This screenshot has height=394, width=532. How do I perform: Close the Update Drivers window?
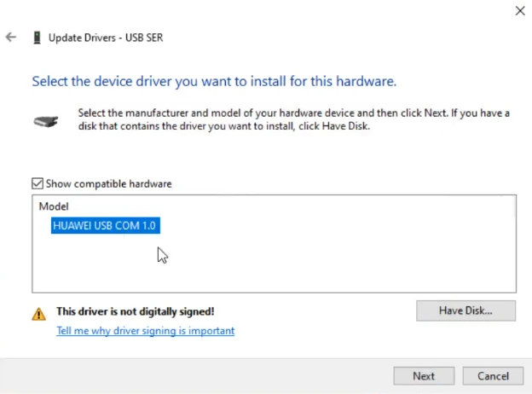pyautogui.click(x=520, y=11)
